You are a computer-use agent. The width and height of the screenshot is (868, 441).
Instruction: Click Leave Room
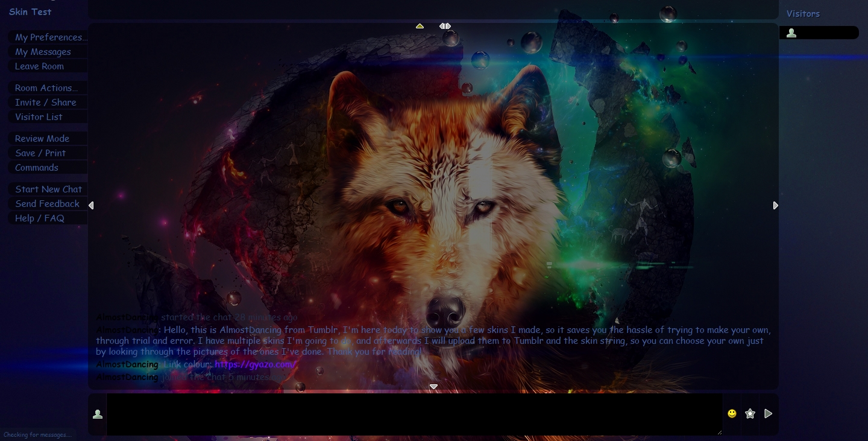pyautogui.click(x=48, y=66)
